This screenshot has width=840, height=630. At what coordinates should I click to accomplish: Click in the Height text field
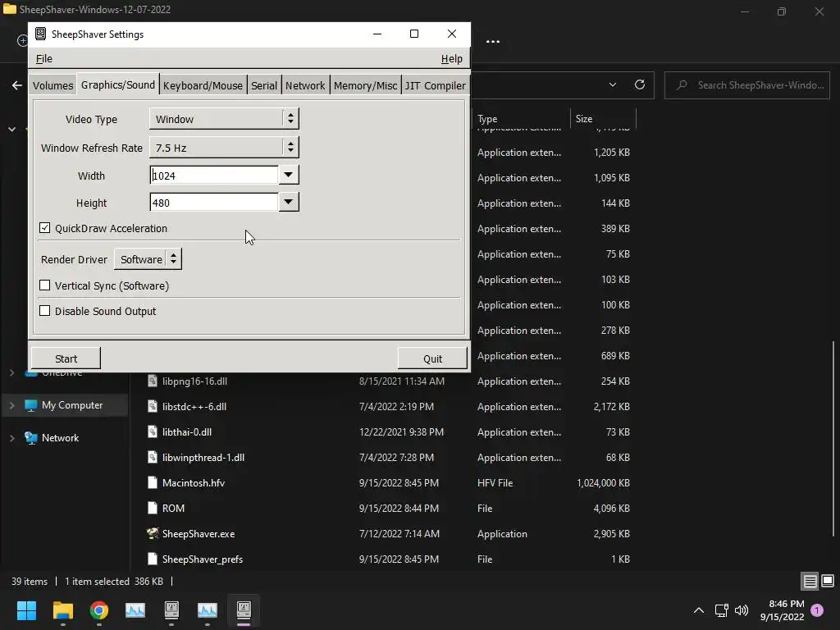click(x=214, y=203)
